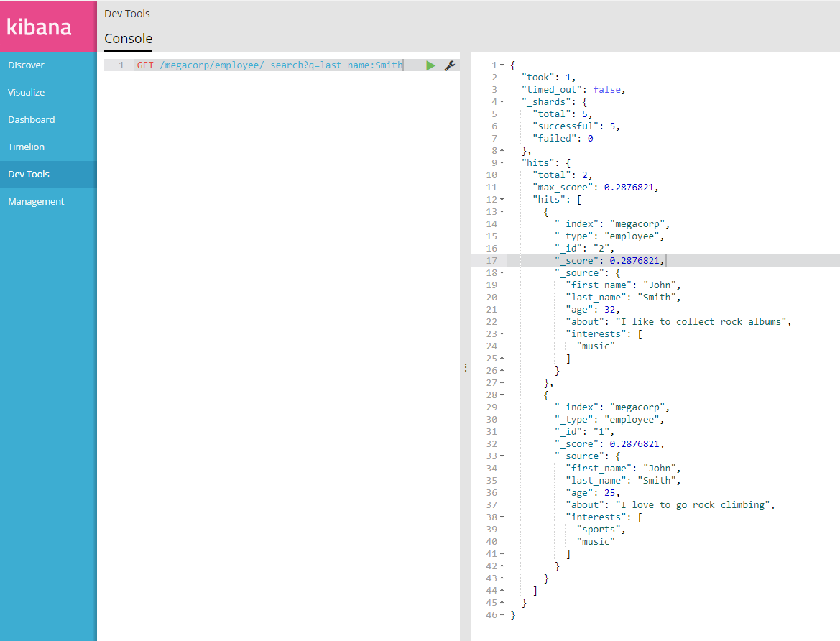Viewport: 840px width, 641px height.
Task: Click "_type": "employee" on line 30
Action: (609, 420)
